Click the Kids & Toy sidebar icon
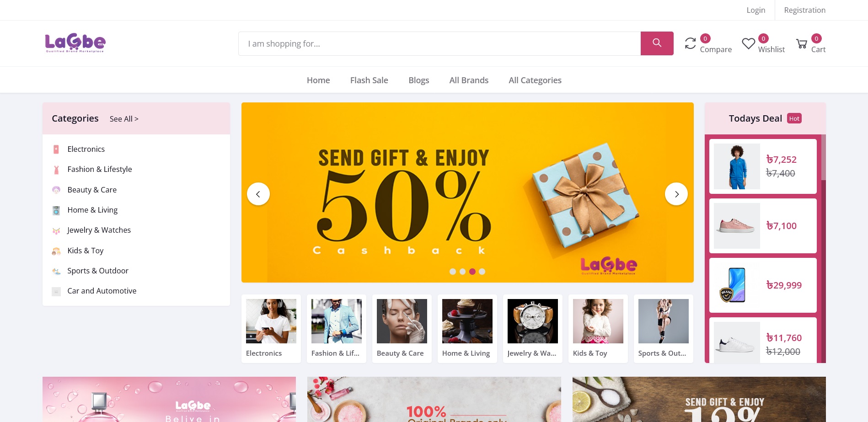This screenshot has height=422, width=868. [x=56, y=251]
